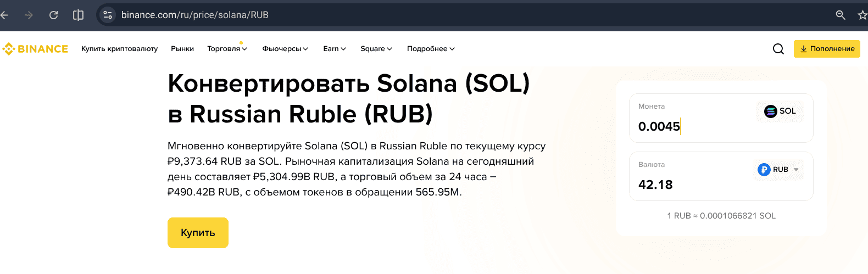868x274 pixels.
Task: Open the site information icon in the address bar
Action: [x=108, y=15]
